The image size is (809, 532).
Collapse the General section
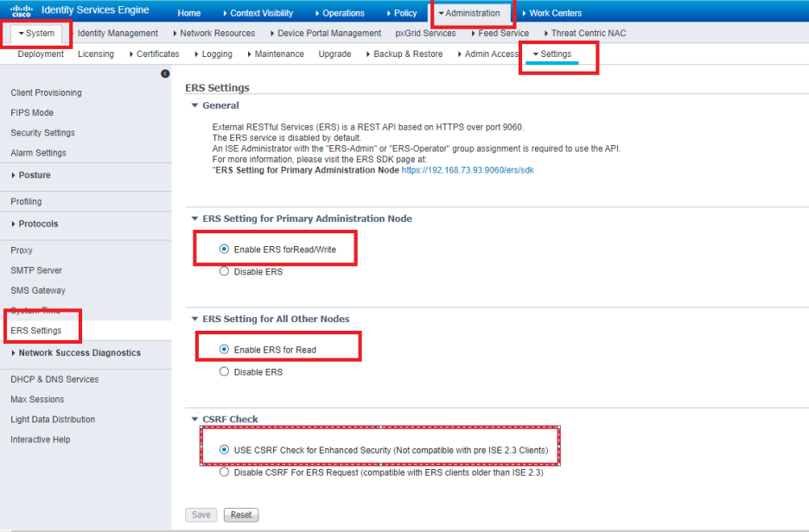(x=194, y=104)
